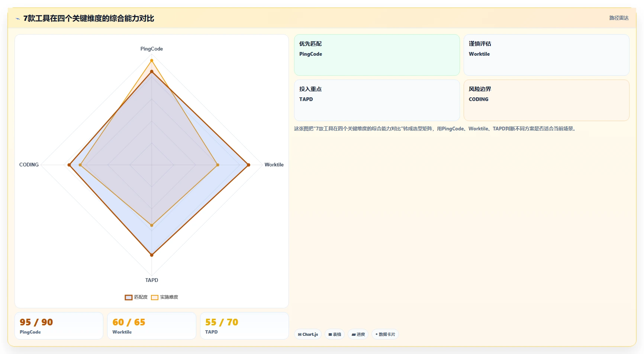Screen dimensions: 644x354
Task: Click the 进度 tag chip
Action: coord(358,334)
